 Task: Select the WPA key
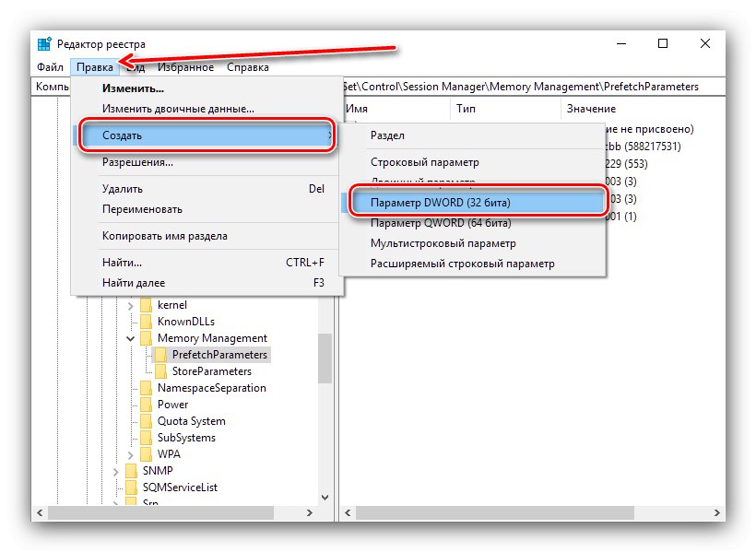click(169, 454)
